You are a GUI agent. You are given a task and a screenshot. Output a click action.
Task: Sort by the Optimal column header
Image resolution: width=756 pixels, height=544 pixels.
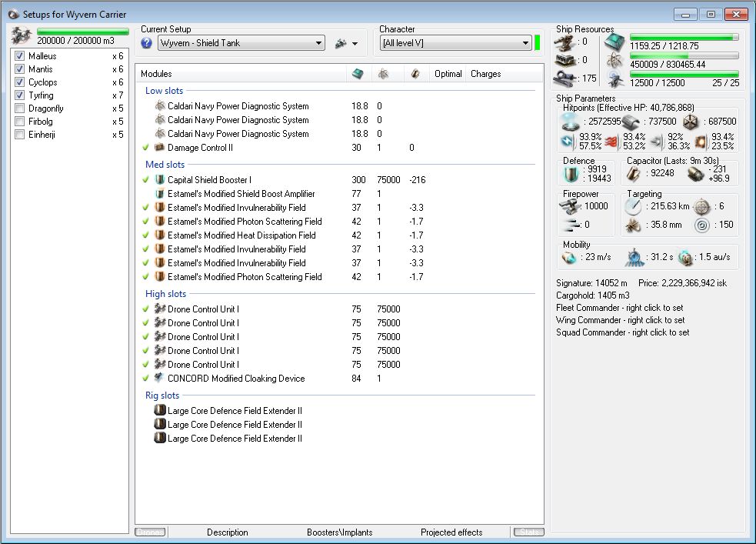[448, 74]
